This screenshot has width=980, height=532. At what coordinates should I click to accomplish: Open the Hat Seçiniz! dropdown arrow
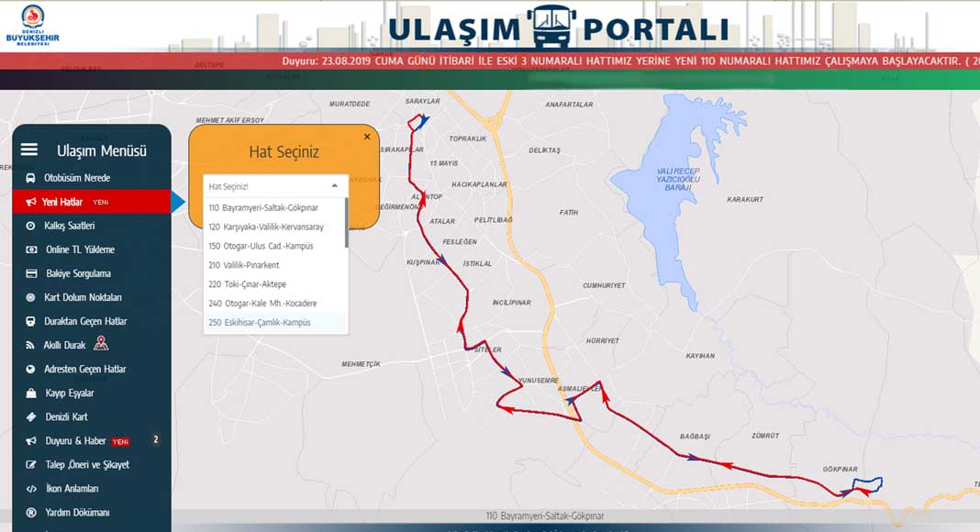coord(334,186)
